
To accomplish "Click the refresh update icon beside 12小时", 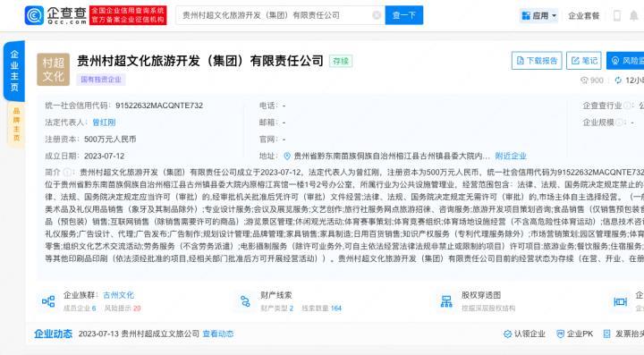I will click(618, 80).
